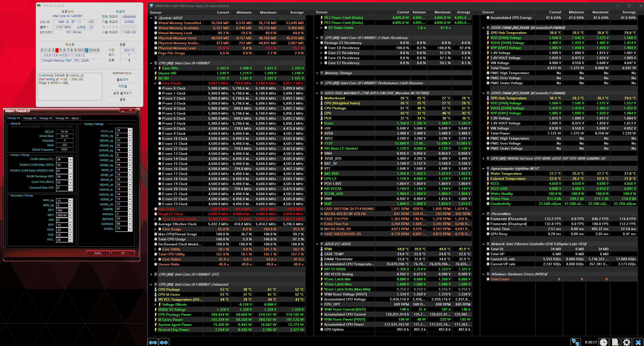Click blue active test block 12 in TM5
The image size is (644, 346).
(x=87, y=50)
